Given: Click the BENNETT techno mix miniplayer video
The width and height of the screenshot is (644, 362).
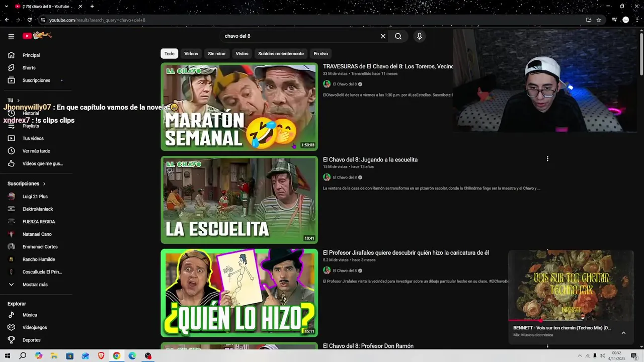Looking at the screenshot, I should (x=571, y=285).
